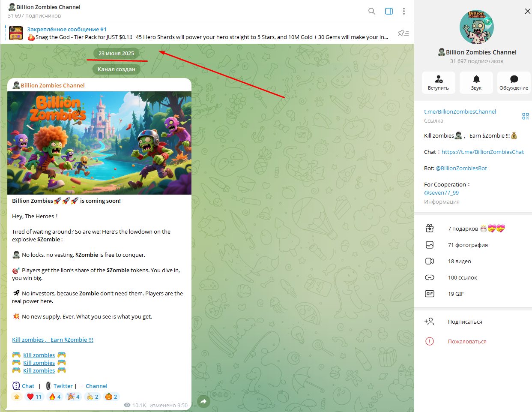Open the Chat link in post footer
532x412 pixels.
click(x=28, y=386)
